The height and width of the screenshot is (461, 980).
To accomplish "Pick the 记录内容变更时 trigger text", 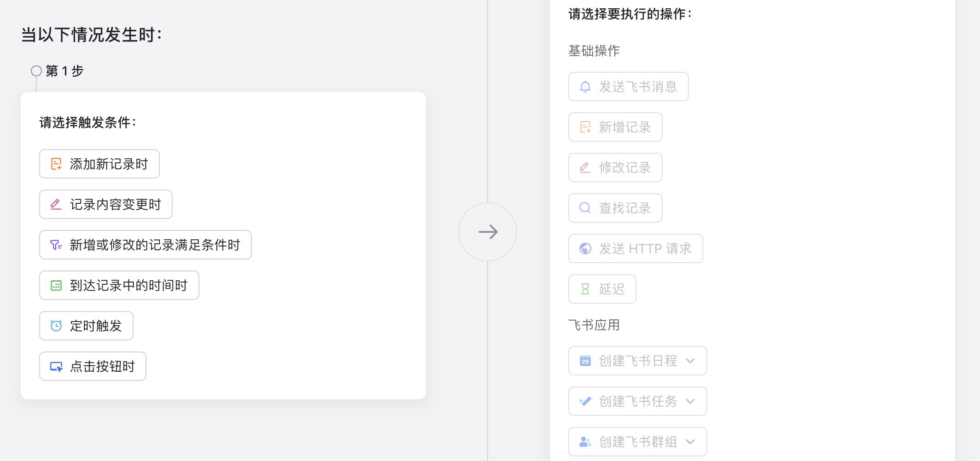I will pos(115,205).
